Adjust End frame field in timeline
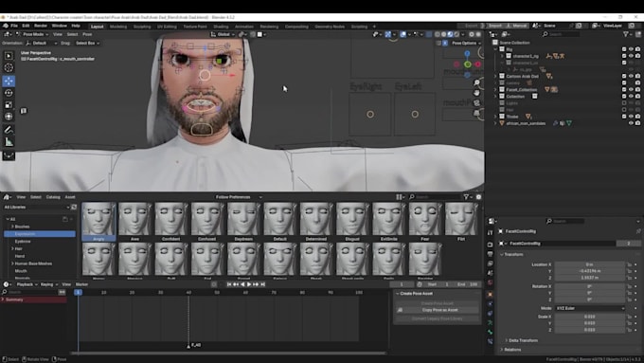 click(x=469, y=284)
